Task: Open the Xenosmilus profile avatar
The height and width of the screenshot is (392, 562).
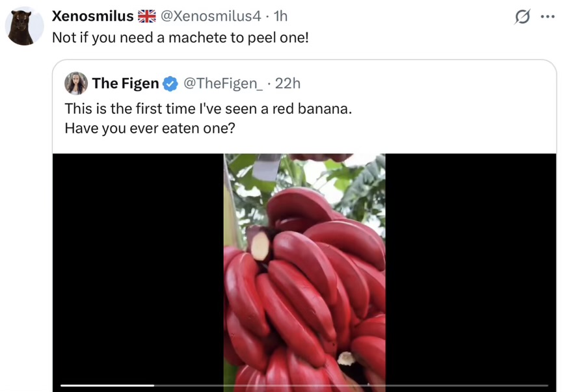Action: [x=24, y=27]
